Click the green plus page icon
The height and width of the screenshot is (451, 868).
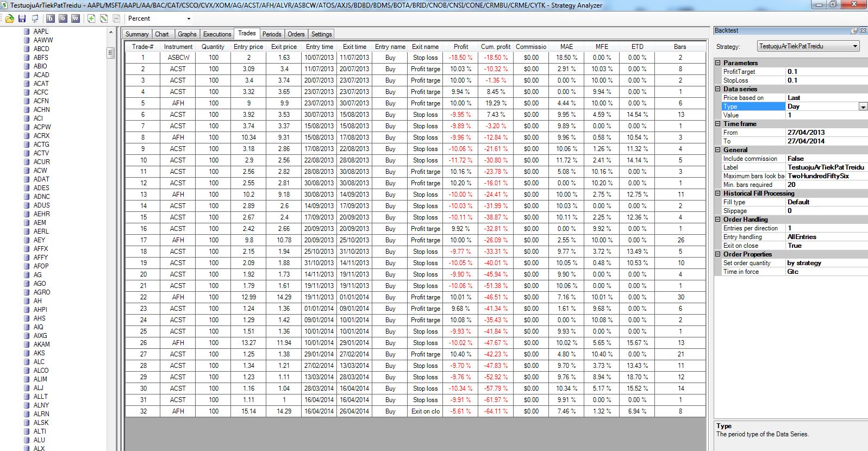tap(91, 18)
